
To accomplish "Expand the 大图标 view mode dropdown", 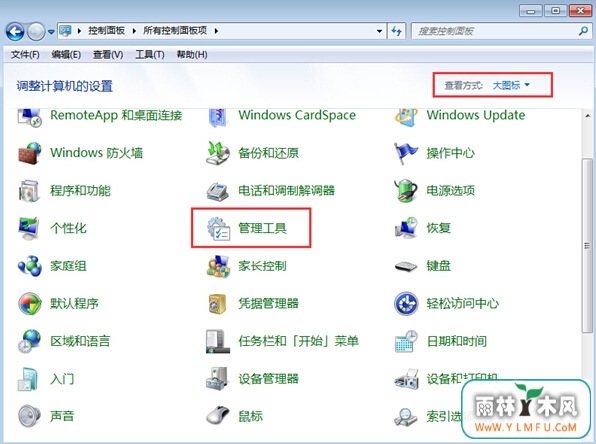I will tap(511, 85).
